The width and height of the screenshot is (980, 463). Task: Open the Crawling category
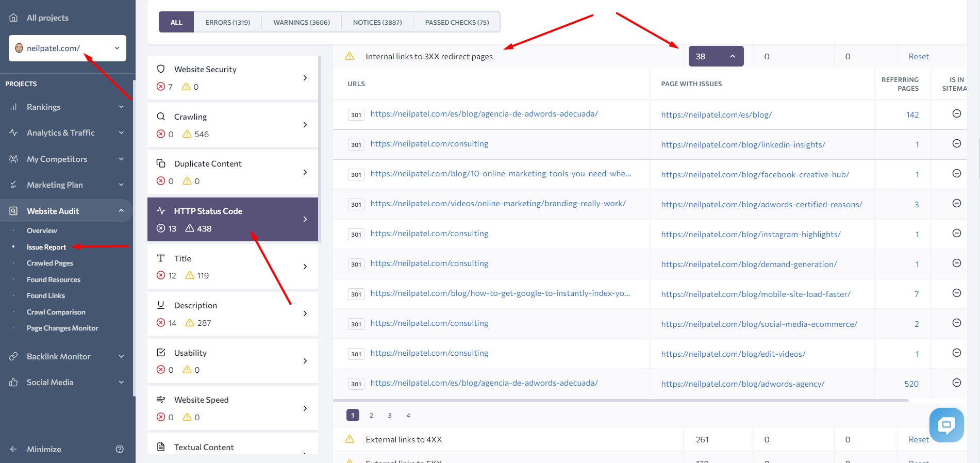point(232,125)
